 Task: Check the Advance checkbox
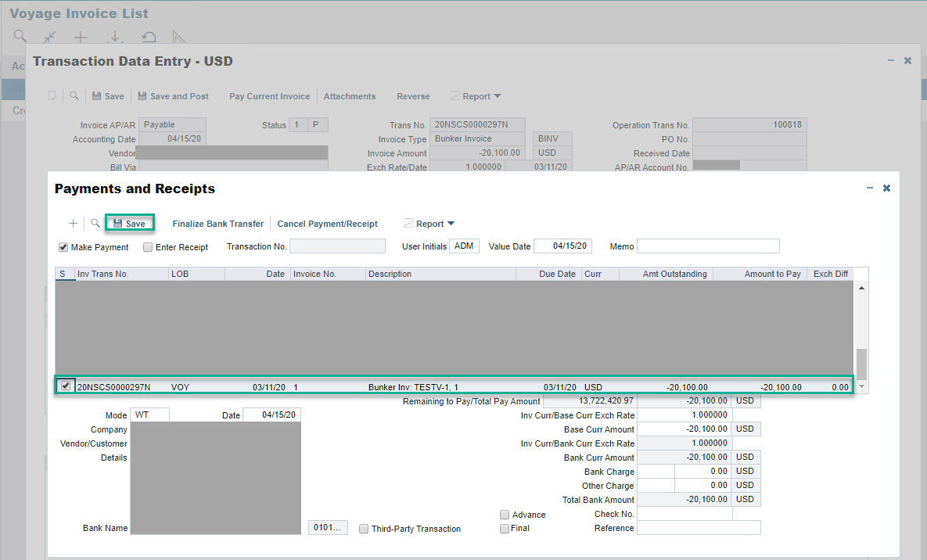[505, 514]
